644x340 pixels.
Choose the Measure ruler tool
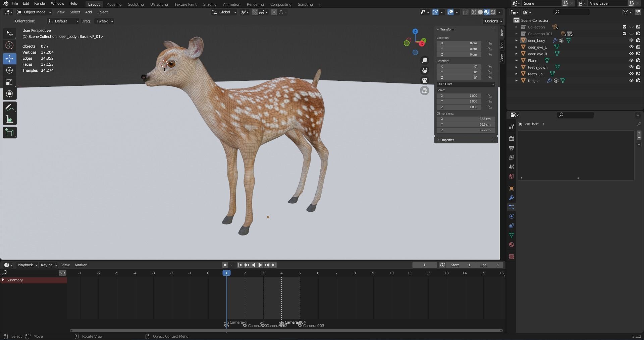[9, 120]
